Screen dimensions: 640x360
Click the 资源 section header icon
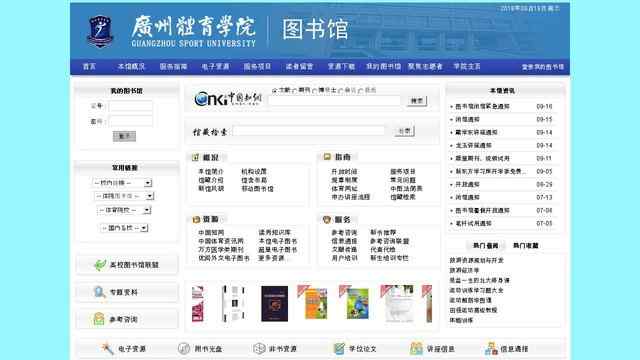point(196,220)
